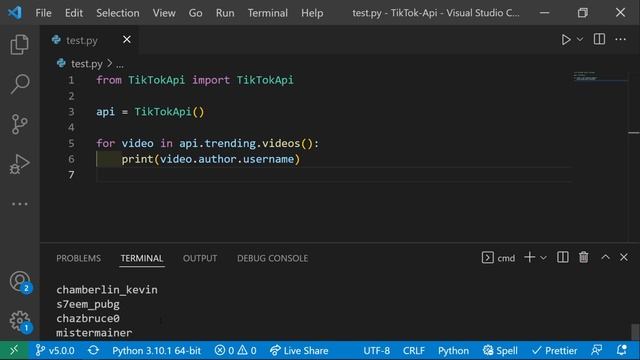Screen dimensions: 640x360
Task: Click 's7eem_pubg' in terminal output
Action: click(88, 304)
